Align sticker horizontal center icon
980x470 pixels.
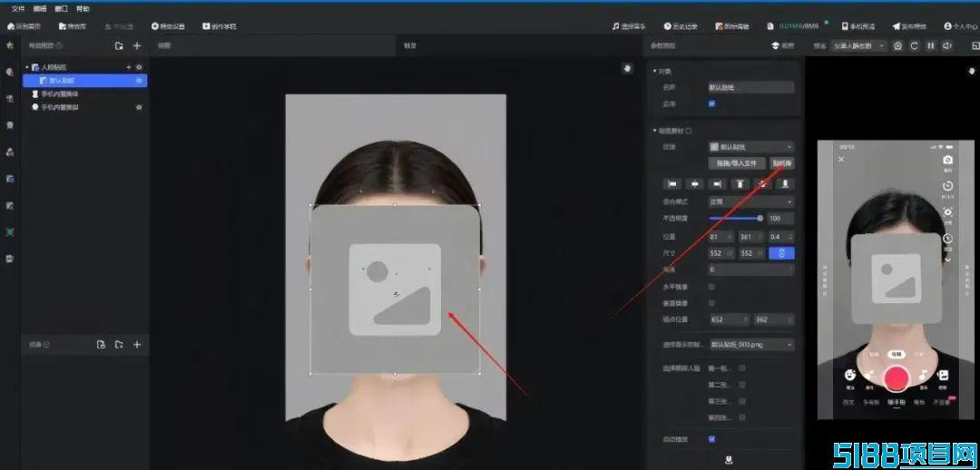click(x=694, y=184)
